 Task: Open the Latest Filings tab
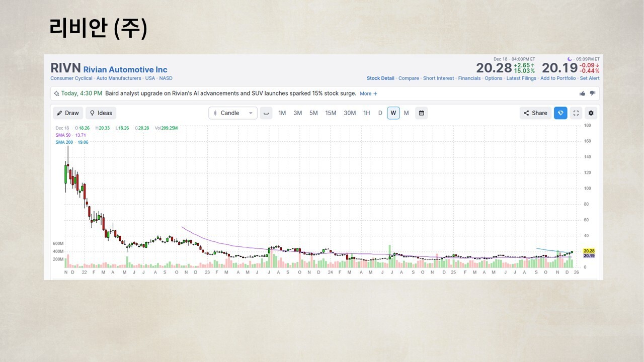pyautogui.click(x=521, y=78)
